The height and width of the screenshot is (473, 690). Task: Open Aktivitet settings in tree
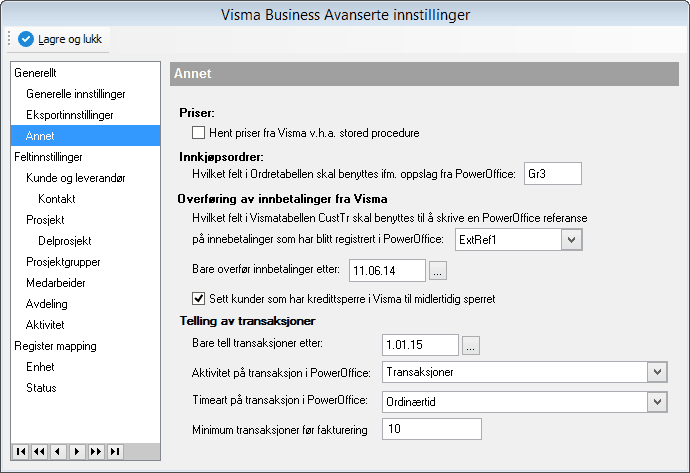45,325
